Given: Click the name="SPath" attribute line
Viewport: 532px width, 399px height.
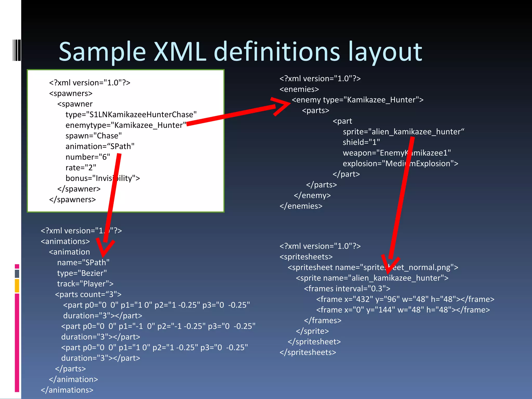Looking at the screenshot, I should coord(83,263).
